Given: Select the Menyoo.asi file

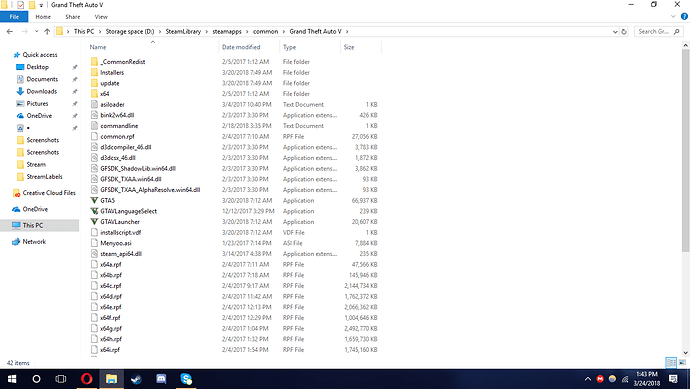Looking at the screenshot, I should coord(116,243).
